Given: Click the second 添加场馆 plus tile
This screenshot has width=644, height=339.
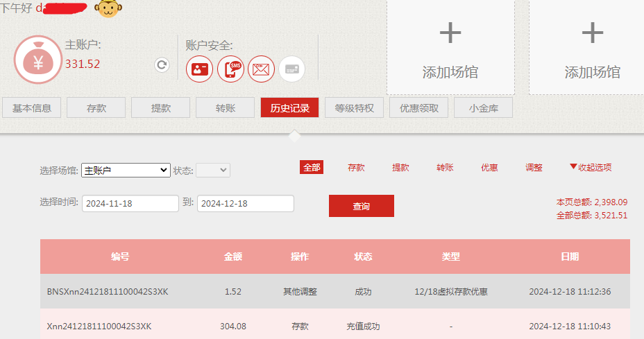Looking at the screenshot, I should coord(592,47).
